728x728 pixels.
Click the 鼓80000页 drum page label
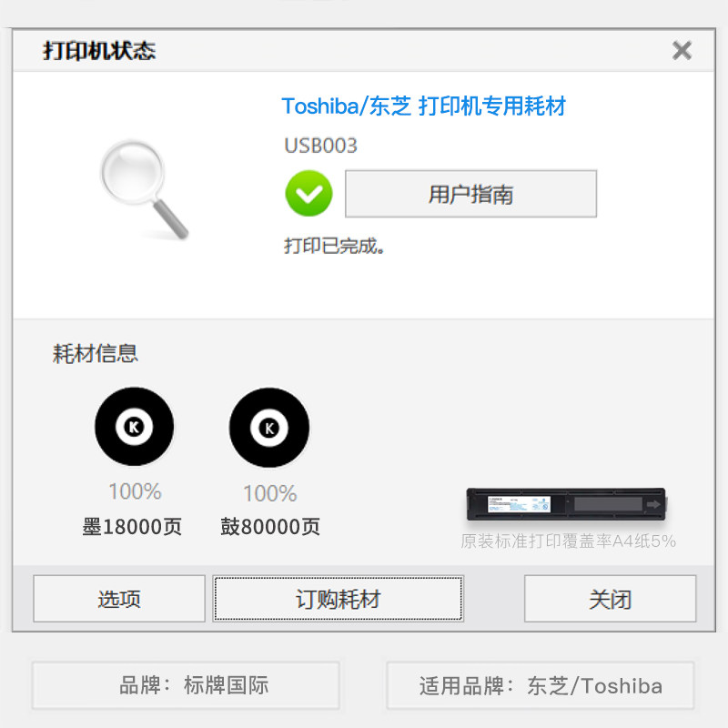click(x=269, y=527)
